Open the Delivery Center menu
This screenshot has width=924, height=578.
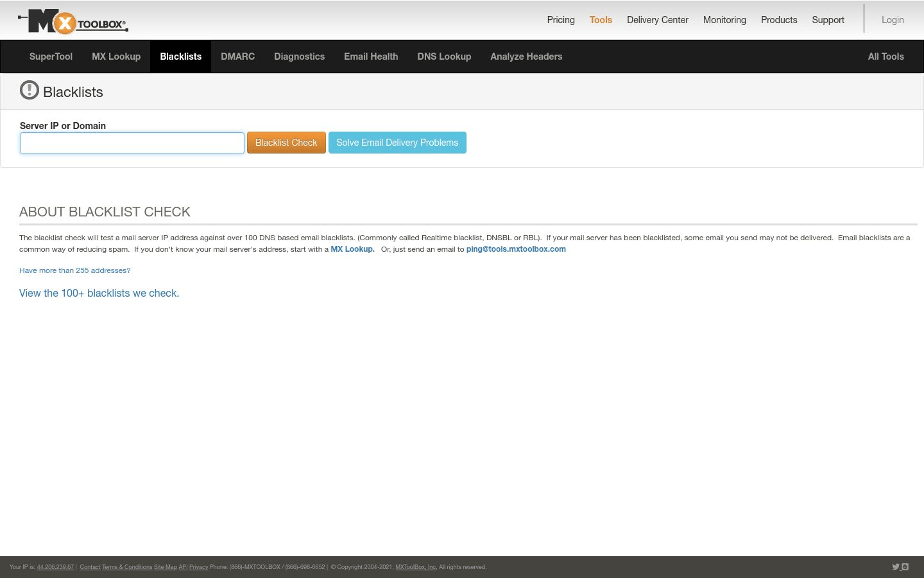657,20
